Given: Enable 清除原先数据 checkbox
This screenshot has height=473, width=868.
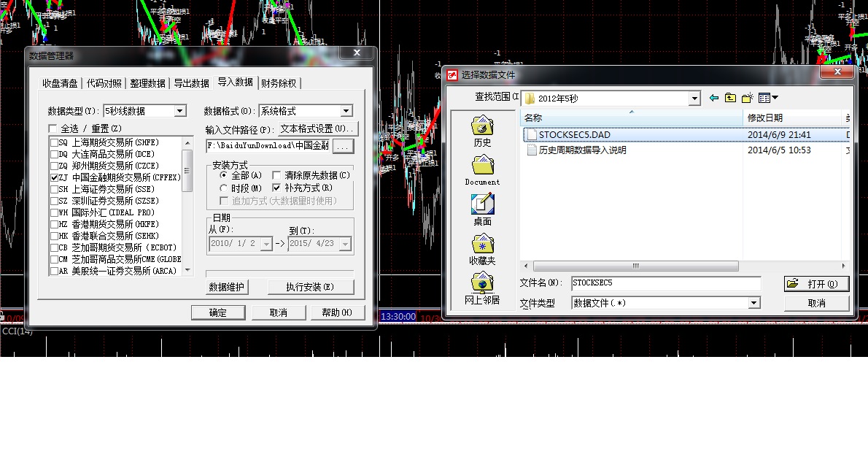Looking at the screenshot, I should click(277, 175).
